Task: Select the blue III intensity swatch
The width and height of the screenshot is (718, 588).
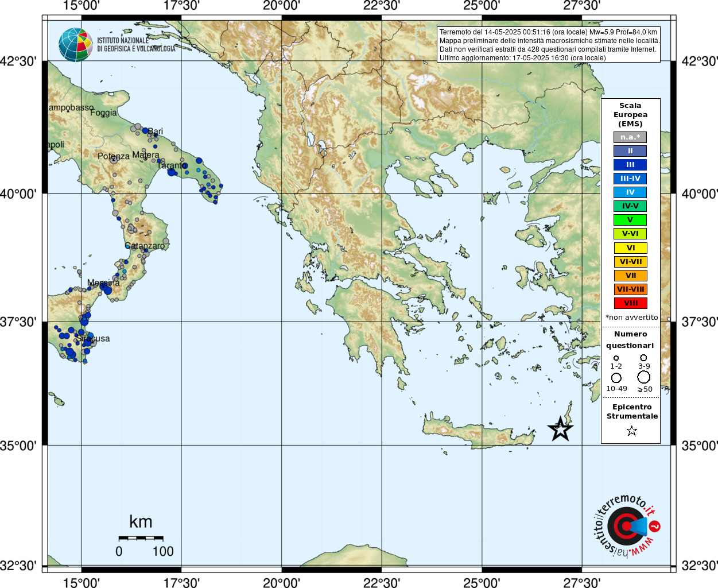Action: [630, 165]
